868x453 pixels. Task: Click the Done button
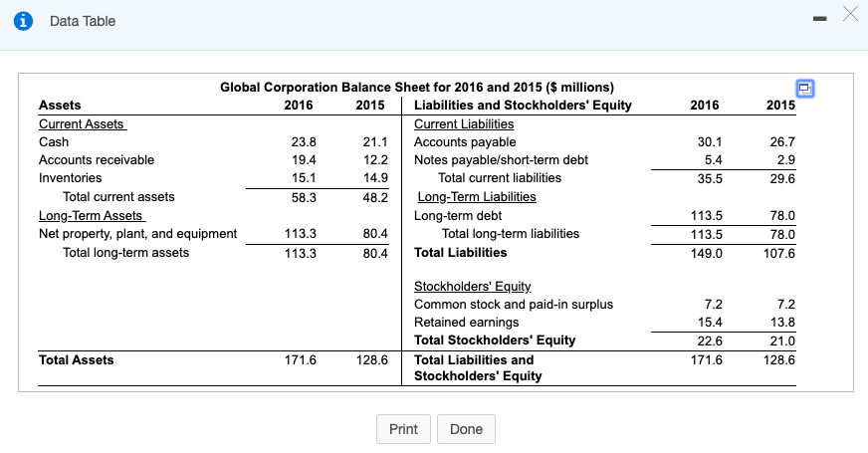click(466, 429)
